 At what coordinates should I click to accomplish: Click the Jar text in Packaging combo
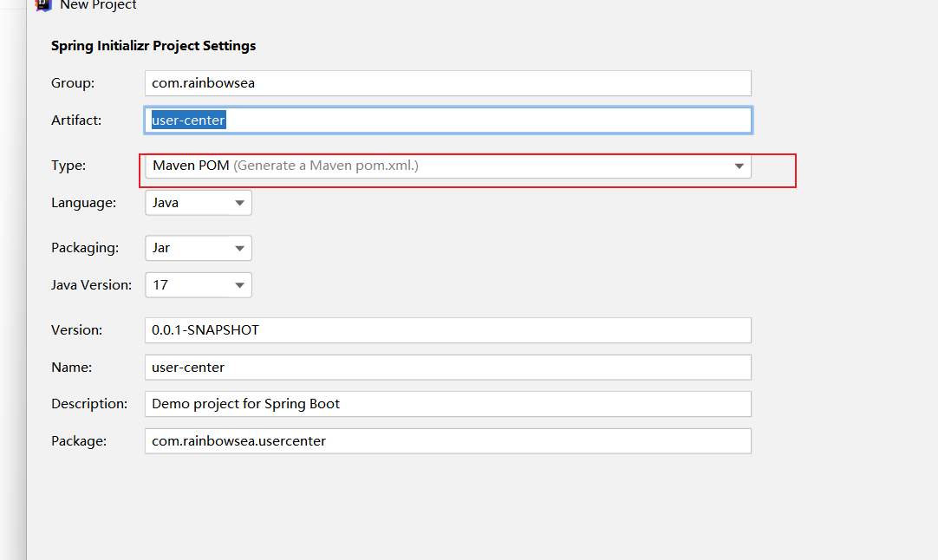[x=161, y=248]
